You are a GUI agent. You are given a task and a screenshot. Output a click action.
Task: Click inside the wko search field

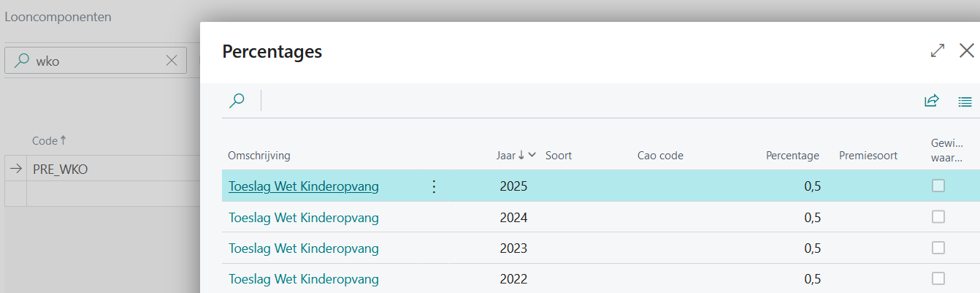[95, 61]
